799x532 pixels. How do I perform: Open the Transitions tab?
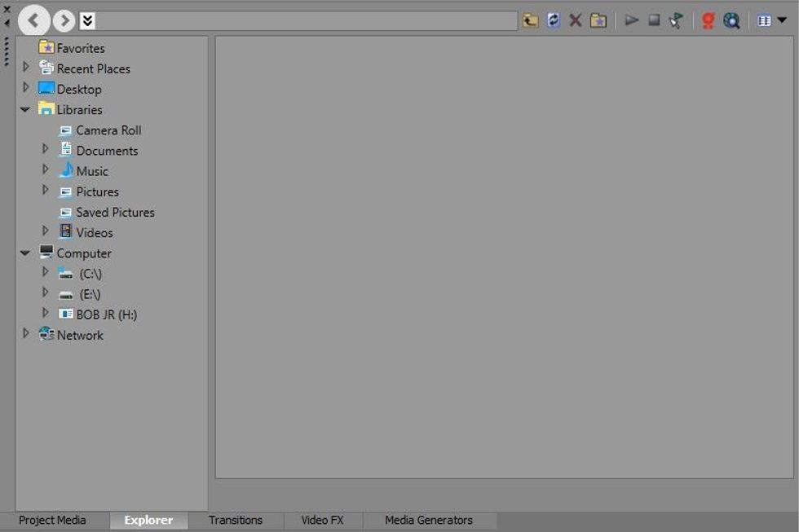(x=236, y=520)
